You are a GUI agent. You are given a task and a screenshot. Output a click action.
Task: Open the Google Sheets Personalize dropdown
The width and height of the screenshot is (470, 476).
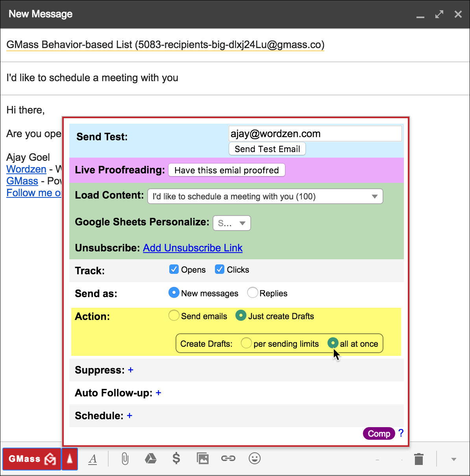pyautogui.click(x=231, y=223)
